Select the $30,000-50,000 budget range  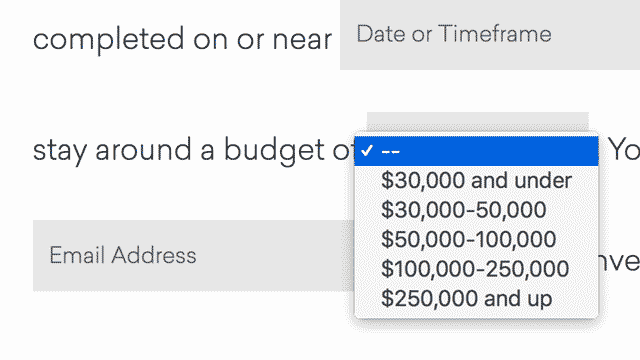tap(476, 210)
